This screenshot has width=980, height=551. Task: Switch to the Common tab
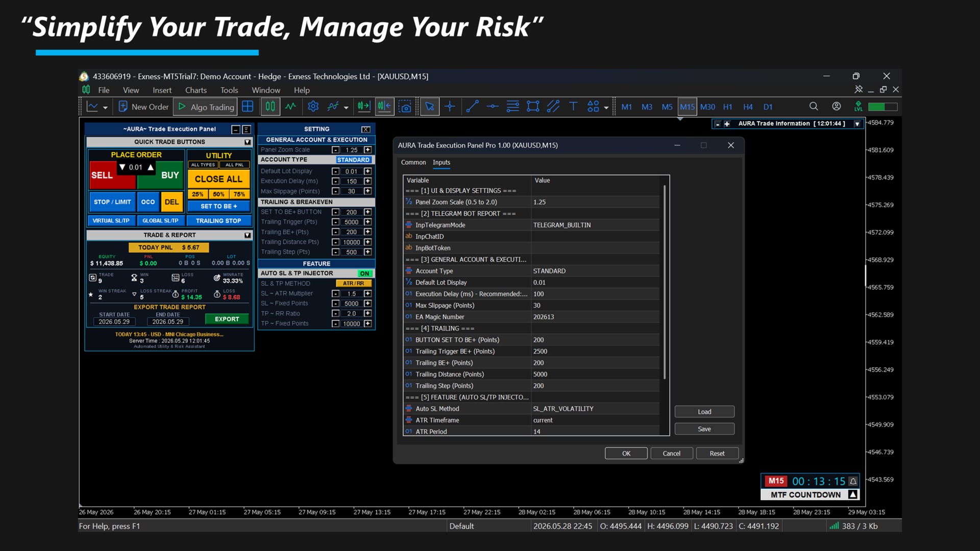click(x=413, y=162)
